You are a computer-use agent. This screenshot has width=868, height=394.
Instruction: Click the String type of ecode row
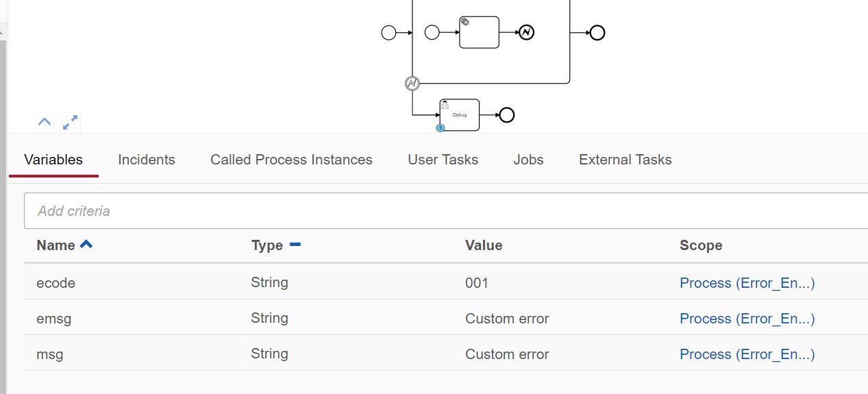tap(270, 282)
